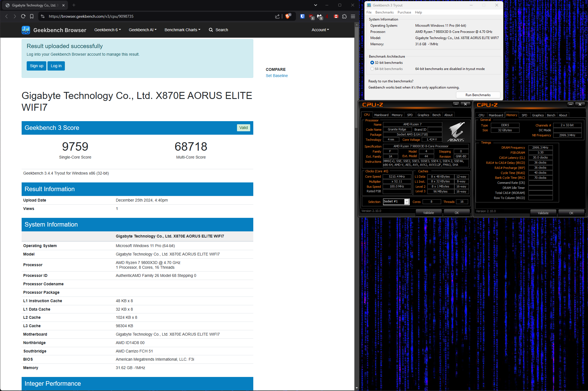The image size is (588, 391).
Task: Click the red number 4 extension icon
Action: (x=327, y=16)
